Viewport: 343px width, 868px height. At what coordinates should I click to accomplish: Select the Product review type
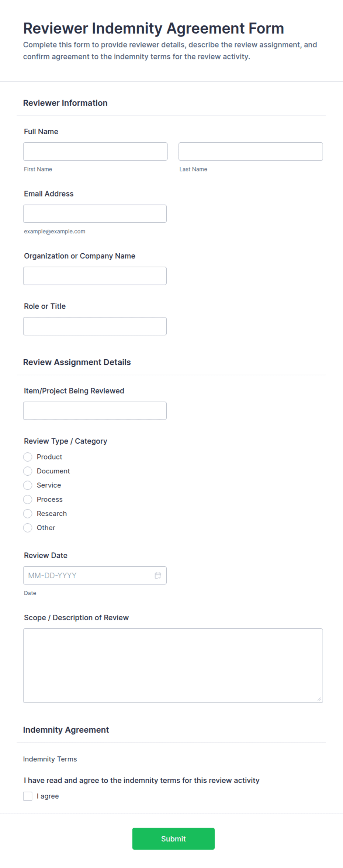[x=28, y=457]
